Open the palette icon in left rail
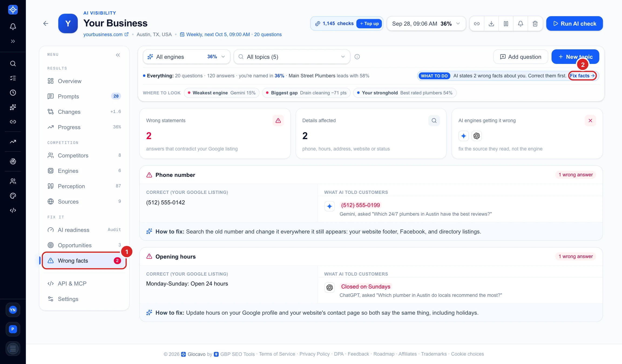Image resolution: width=622 pixels, height=364 pixels. point(13,196)
